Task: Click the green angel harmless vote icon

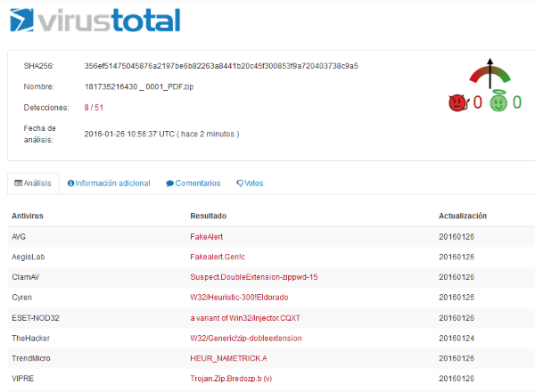Action: [498, 101]
